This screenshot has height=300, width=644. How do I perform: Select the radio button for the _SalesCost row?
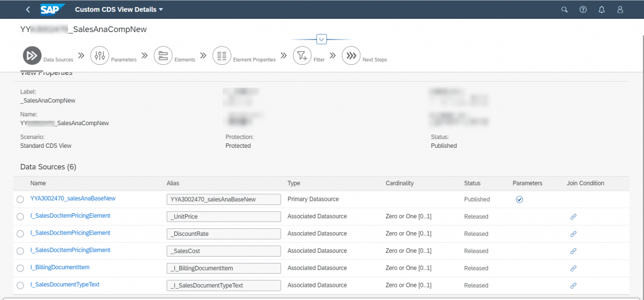click(20, 251)
